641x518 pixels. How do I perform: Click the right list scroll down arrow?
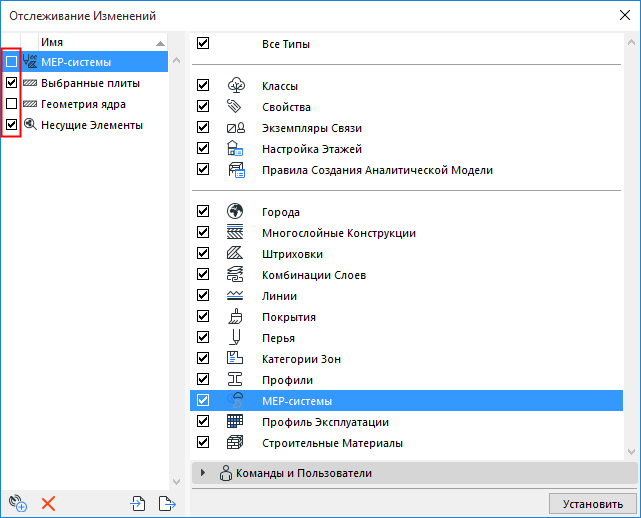[x=631, y=451]
